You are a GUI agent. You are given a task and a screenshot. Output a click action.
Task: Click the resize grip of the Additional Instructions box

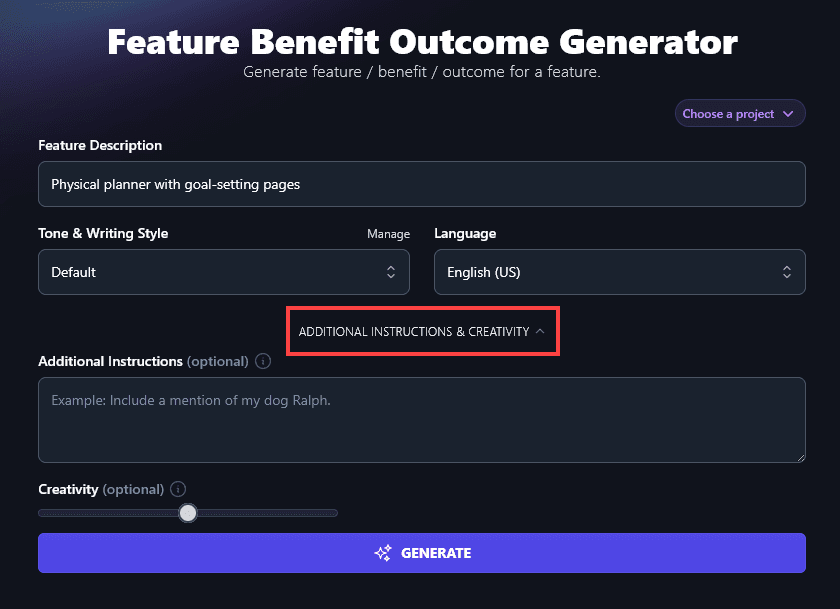800,457
